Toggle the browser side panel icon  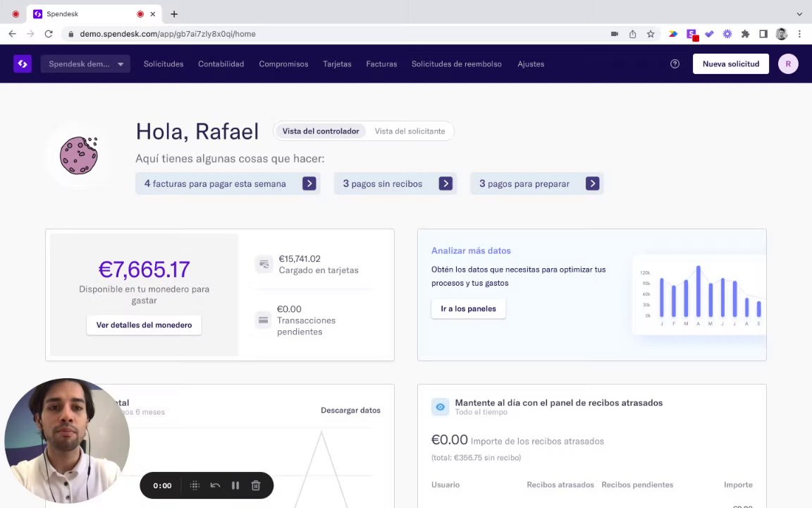click(763, 34)
